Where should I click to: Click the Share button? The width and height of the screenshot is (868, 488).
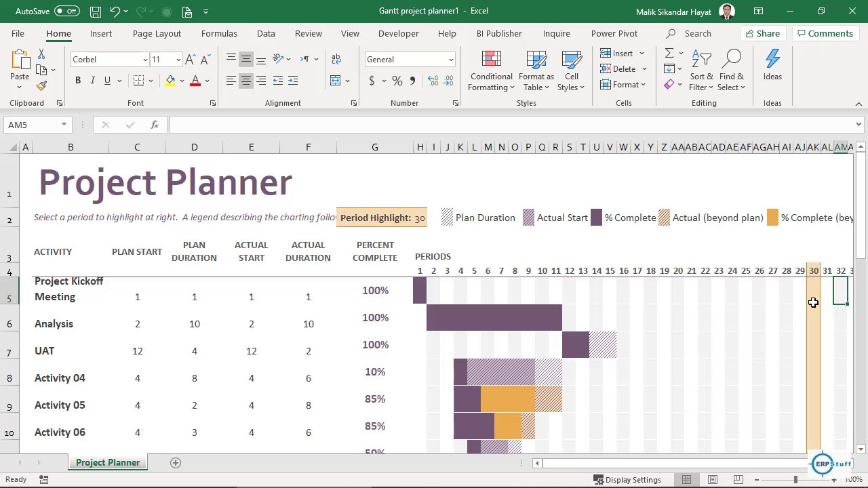(x=762, y=33)
